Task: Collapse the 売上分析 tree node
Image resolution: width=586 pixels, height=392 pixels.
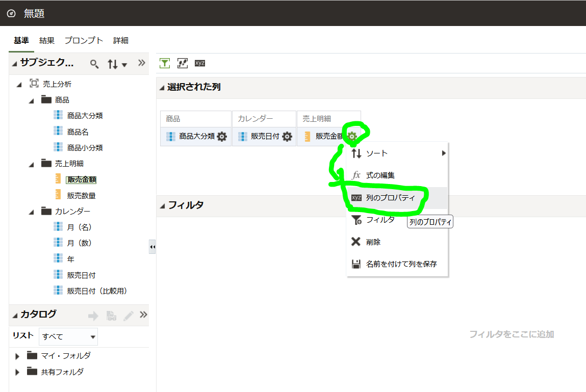Action: click(x=19, y=85)
